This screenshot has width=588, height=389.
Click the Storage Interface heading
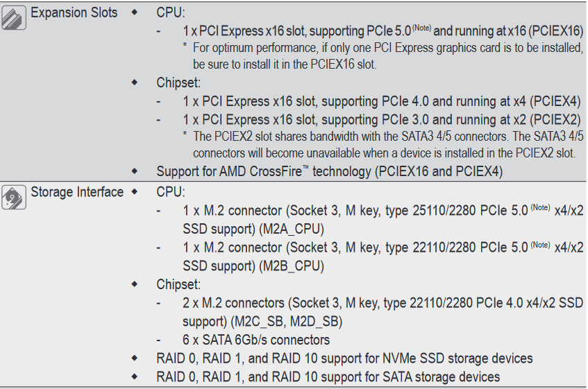pyautogui.click(x=77, y=192)
